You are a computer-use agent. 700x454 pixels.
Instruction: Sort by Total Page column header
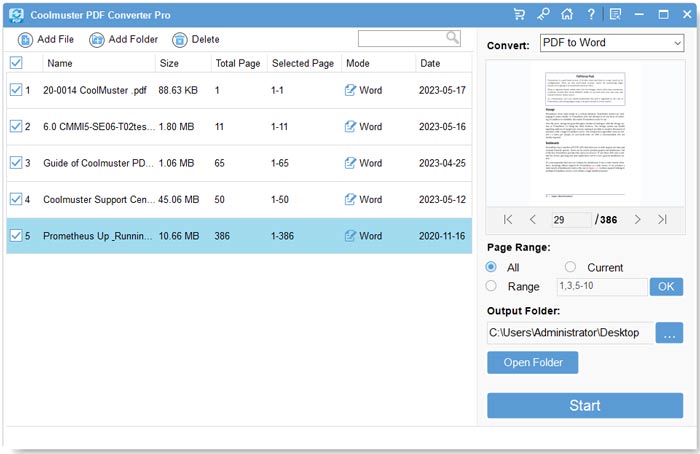238,63
